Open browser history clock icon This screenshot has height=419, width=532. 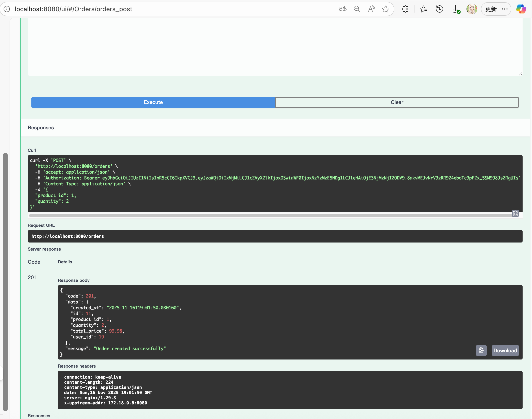click(439, 9)
